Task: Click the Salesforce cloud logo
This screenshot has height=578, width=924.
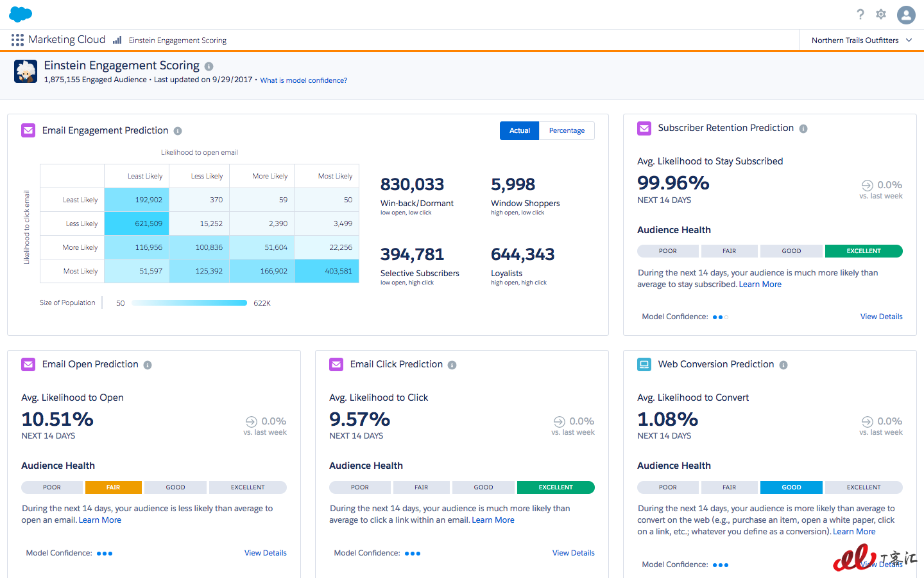Action: (x=21, y=14)
